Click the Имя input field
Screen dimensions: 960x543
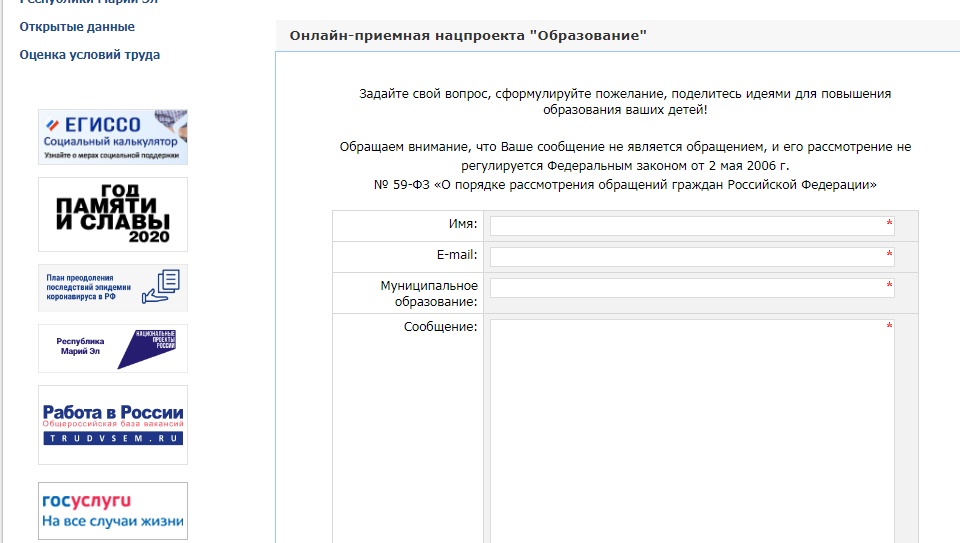[x=691, y=226]
